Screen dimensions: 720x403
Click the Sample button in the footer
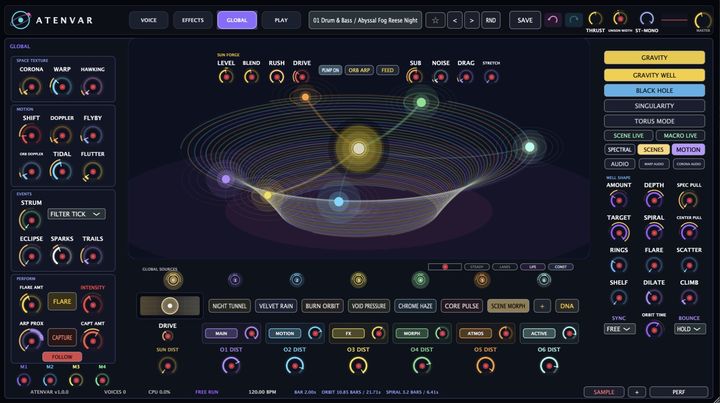click(x=604, y=392)
